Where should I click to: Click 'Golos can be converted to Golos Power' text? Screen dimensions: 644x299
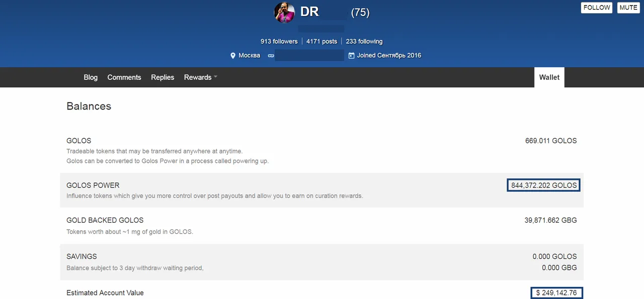168,161
